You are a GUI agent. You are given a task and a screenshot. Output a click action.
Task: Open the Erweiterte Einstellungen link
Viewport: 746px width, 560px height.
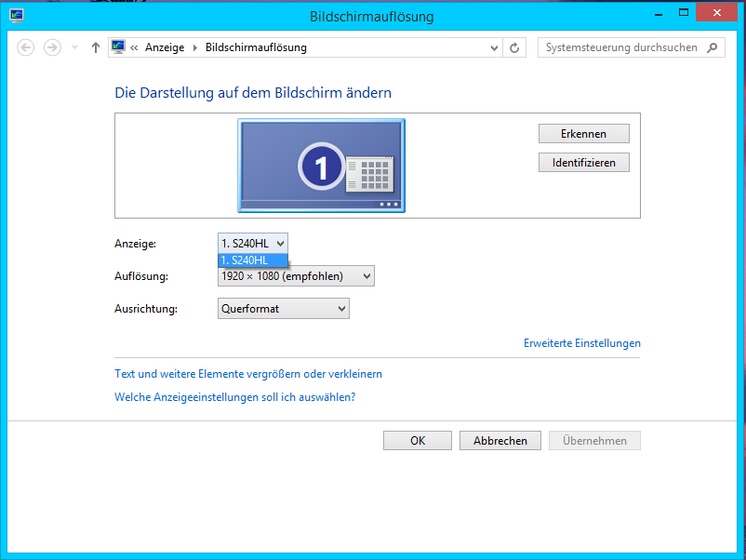pyautogui.click(x=582, y=343)
